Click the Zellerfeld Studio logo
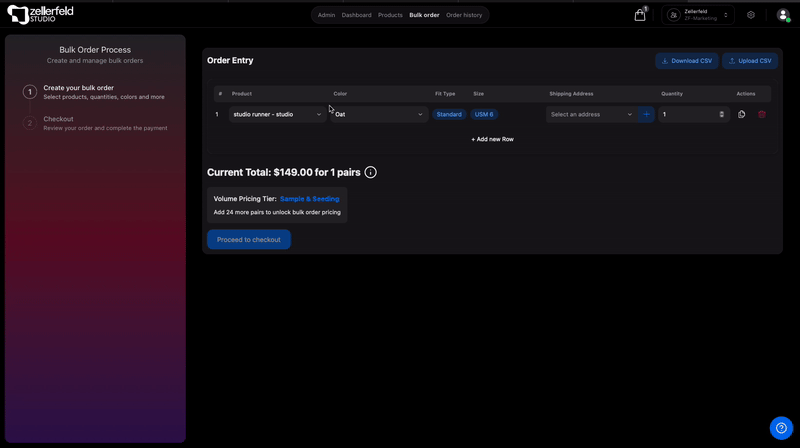This screenshot has height=448, width=800. coord(40,15)
